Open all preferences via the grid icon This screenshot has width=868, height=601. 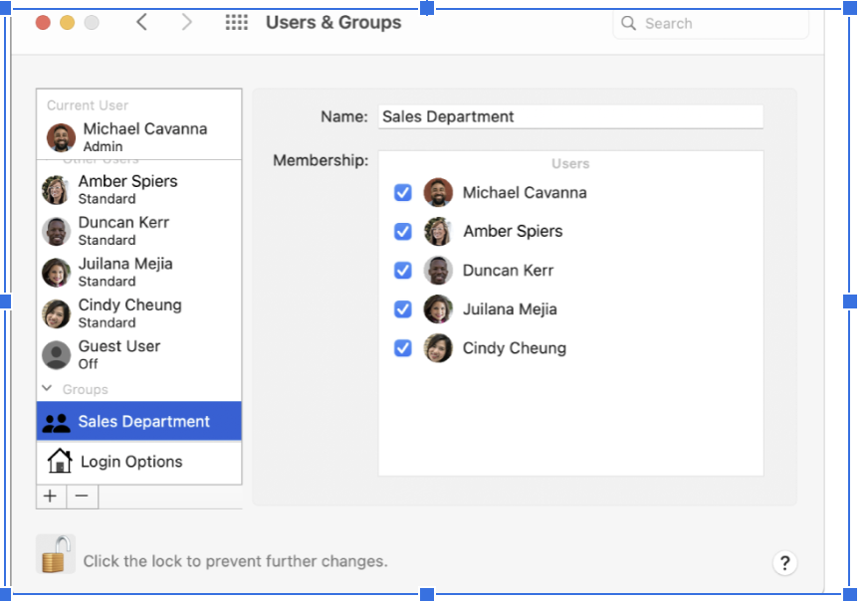236,22
